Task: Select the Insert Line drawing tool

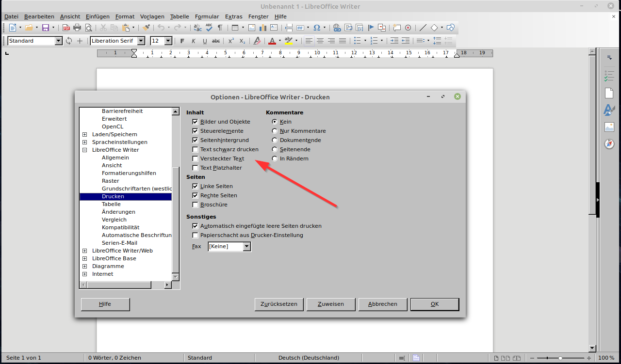Action: coord(423,28)
